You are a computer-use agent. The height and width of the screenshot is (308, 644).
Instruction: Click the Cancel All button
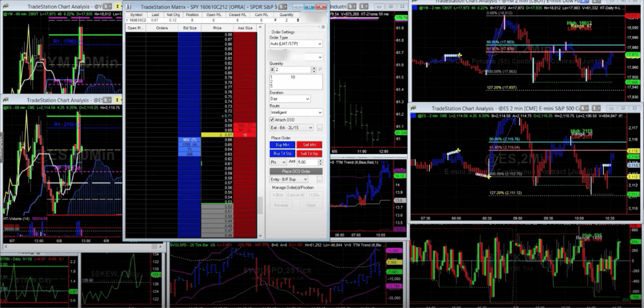click(x=296, y=195)
